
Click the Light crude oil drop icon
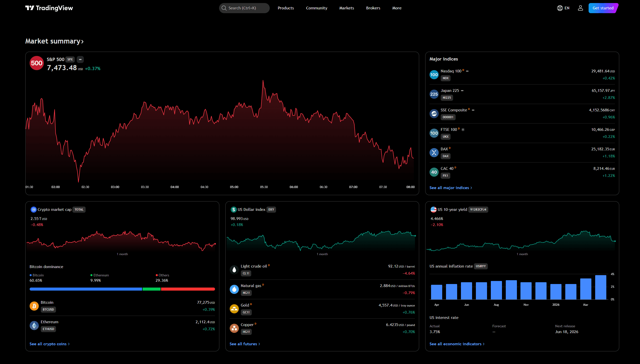coord(234,270)
